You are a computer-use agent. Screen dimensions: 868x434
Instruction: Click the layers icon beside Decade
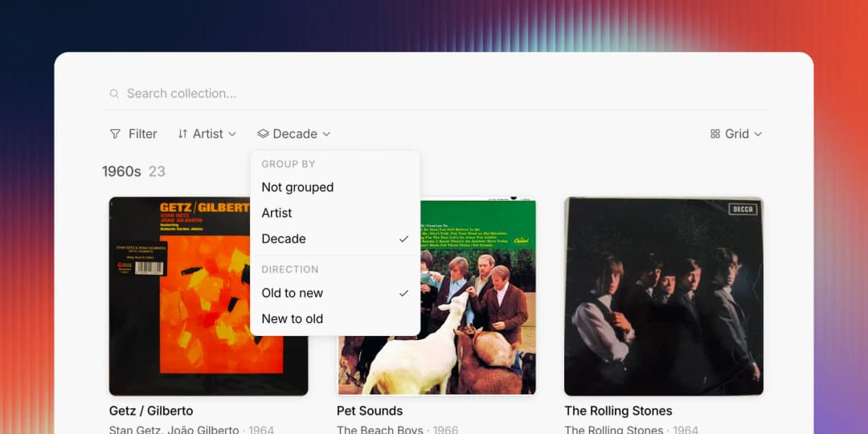263,134
